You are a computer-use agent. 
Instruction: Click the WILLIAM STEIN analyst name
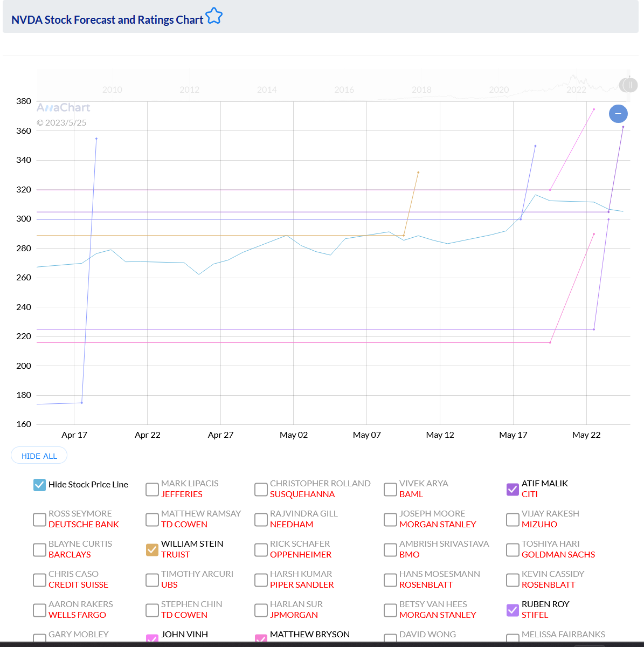(x=192, y=543)
